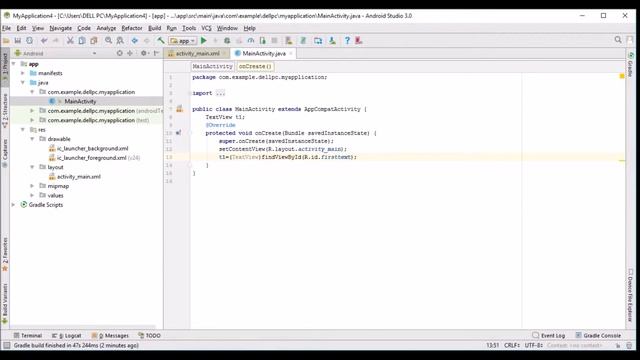The width and height of the screenshot is (640, 360).
Task: Open the File menu
Action: pos(7,28)
